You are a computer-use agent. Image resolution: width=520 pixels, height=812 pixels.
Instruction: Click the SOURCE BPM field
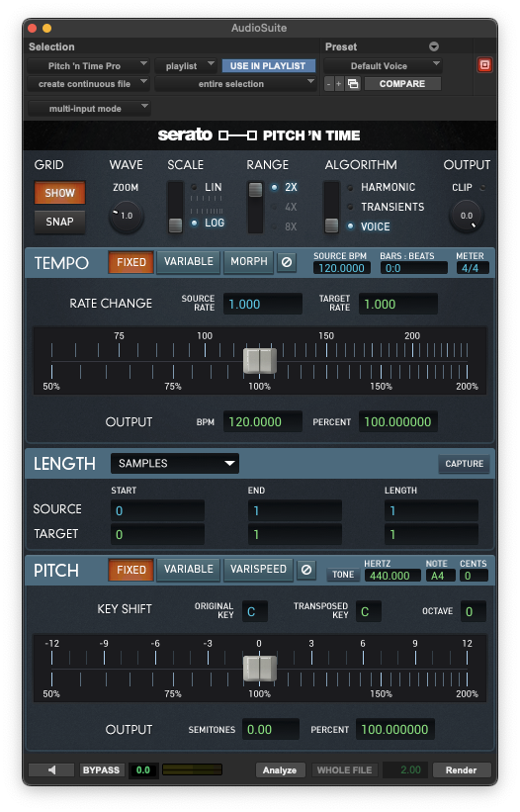click(x=341, y=268)
